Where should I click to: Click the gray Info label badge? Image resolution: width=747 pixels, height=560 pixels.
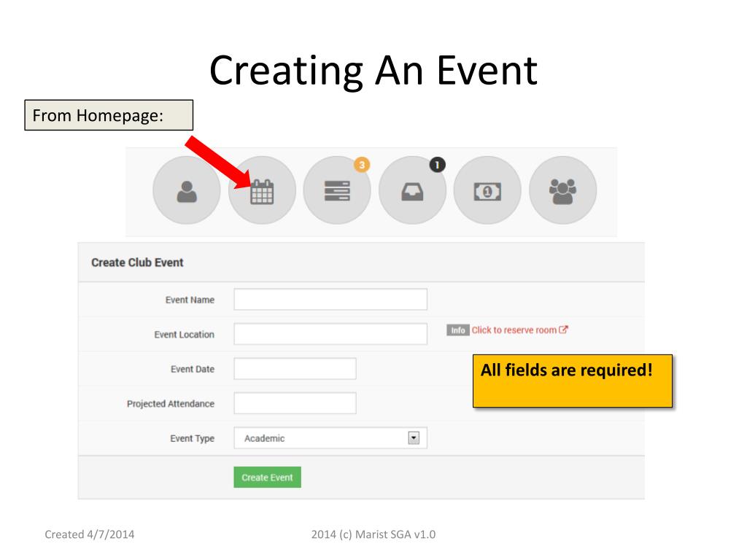458,330
